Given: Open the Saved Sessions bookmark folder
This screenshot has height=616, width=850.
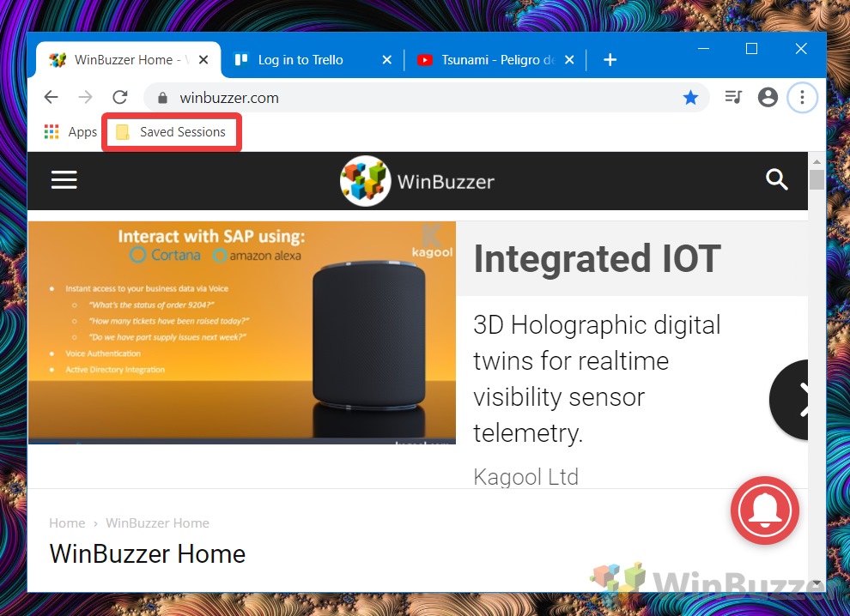Looking at the screenshot, I should (172, 132).
